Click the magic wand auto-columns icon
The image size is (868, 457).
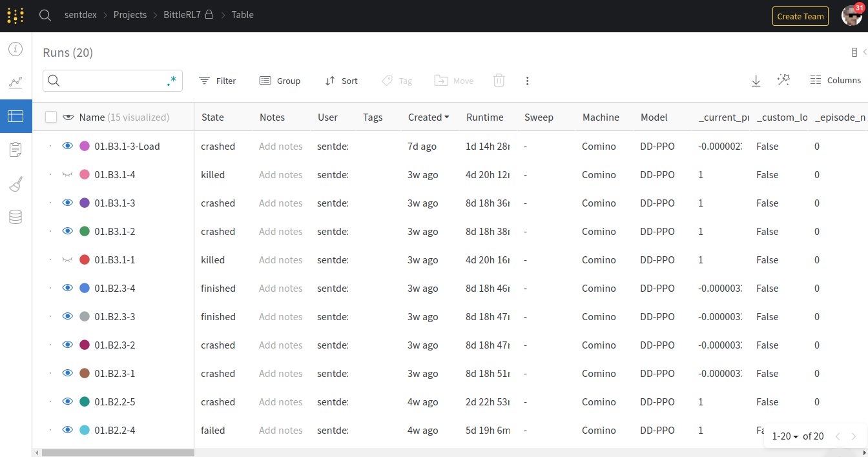(783, 80)
